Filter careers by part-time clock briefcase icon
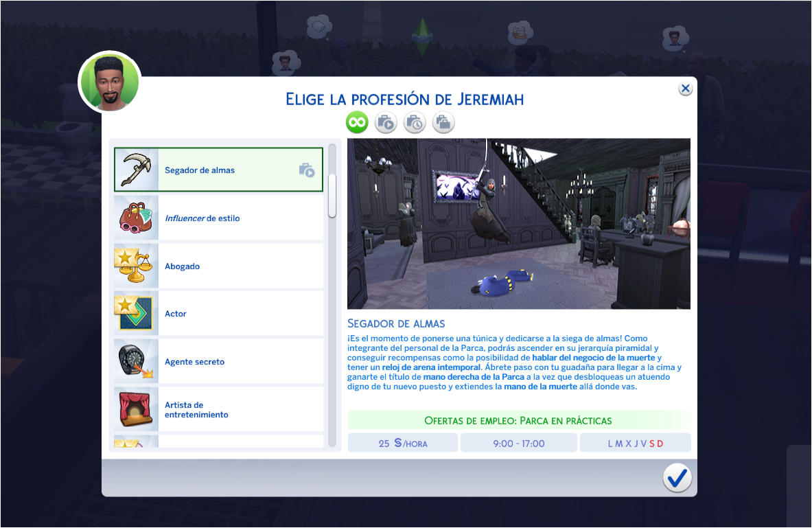The image size is (812, 528). 415,123
